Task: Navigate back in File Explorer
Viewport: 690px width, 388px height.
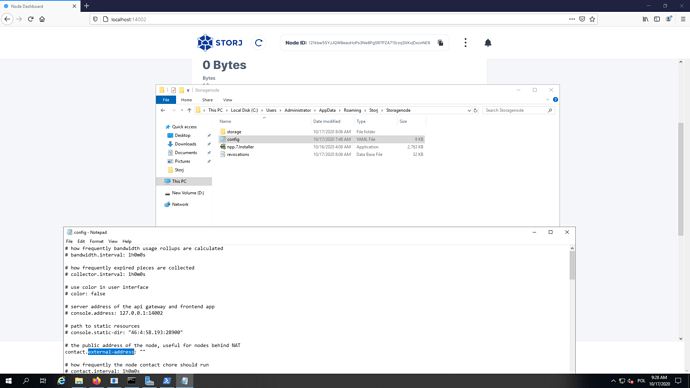Action: coord(163,110)
